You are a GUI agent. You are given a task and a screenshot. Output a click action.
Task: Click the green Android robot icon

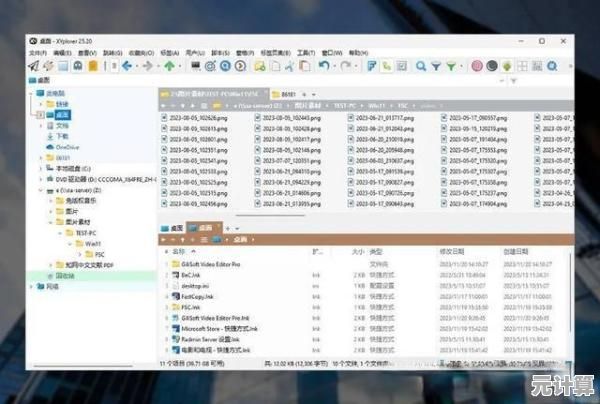(x=506, y=66)
